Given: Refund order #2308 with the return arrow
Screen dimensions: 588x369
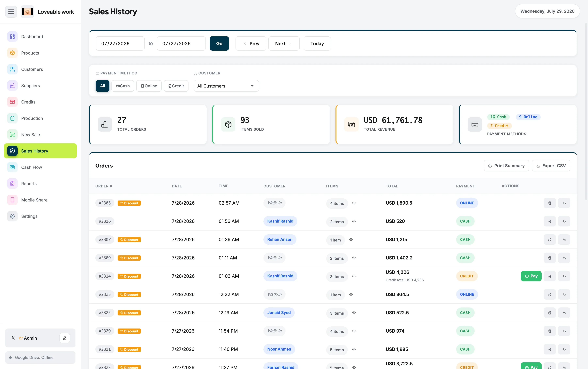Looking at the screenshot, I should point(564,203).
